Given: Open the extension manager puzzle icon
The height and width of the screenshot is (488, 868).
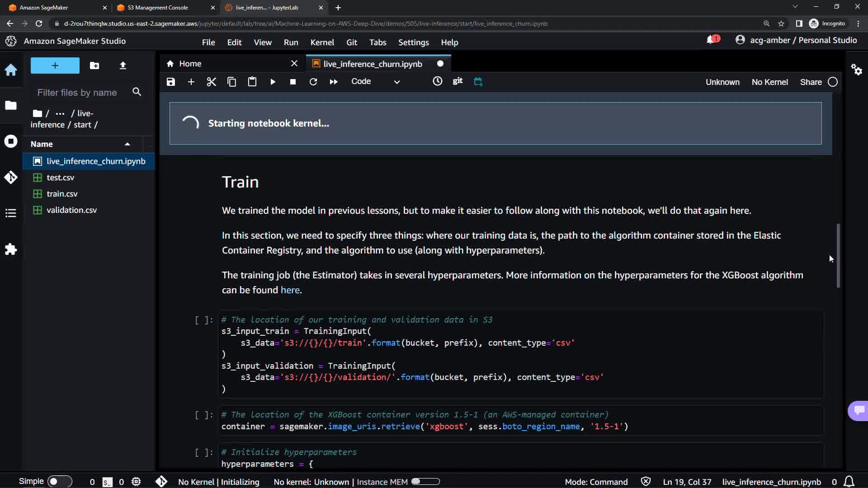Looking at the screenshot, I should [x=11, y=249].
